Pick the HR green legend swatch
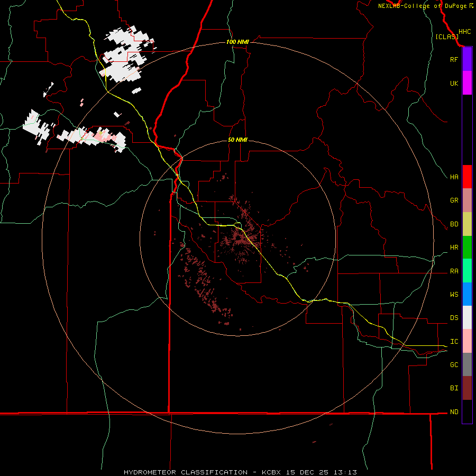Viewport: 476px width, 476px height. click(467, 248)
